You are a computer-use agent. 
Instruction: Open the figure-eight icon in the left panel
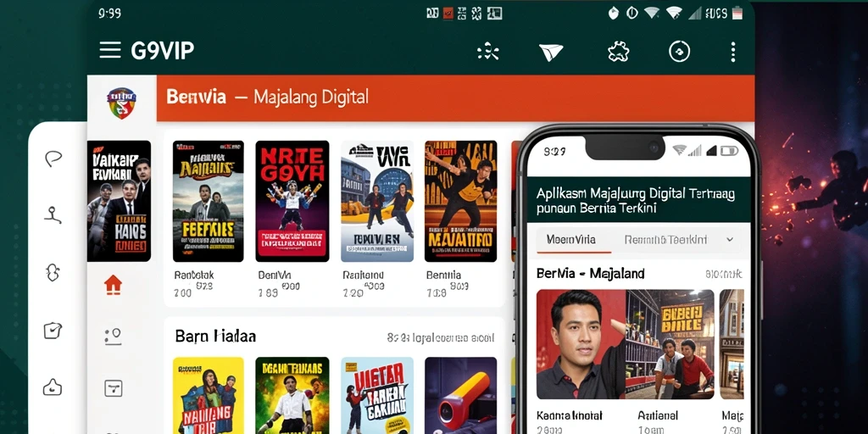pos(53,272)
